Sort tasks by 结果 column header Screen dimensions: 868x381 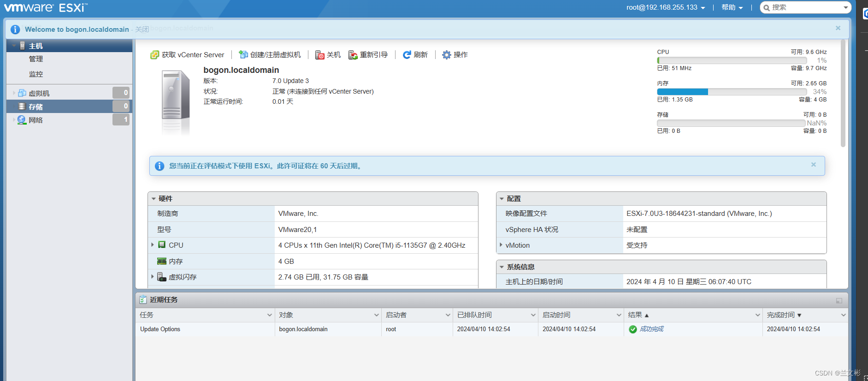click(x=635, y=315)
